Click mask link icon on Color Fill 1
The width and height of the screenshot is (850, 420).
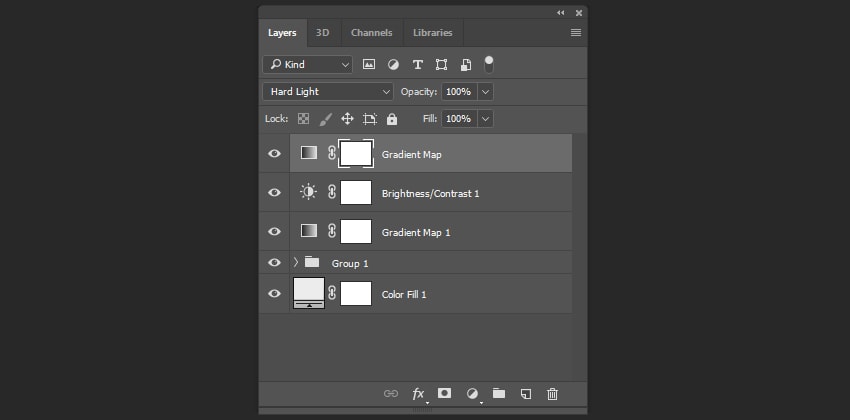pos(332,293)
